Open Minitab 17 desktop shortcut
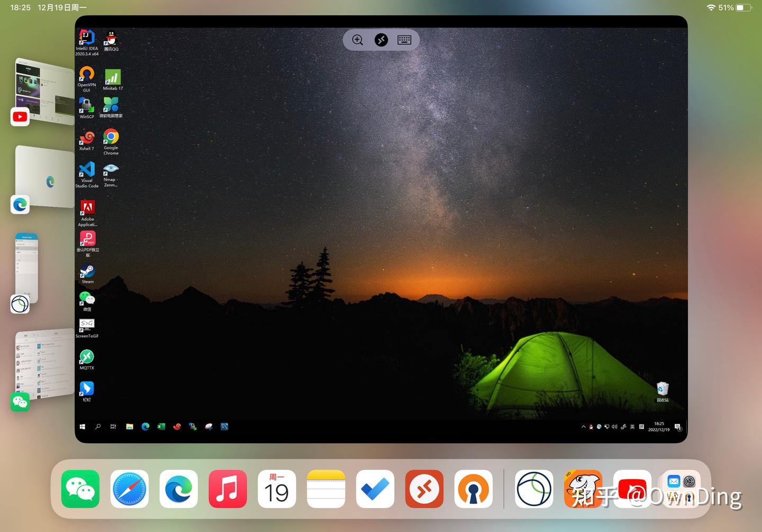The height and width of the screenshot is (532, 762). [112, 80]
